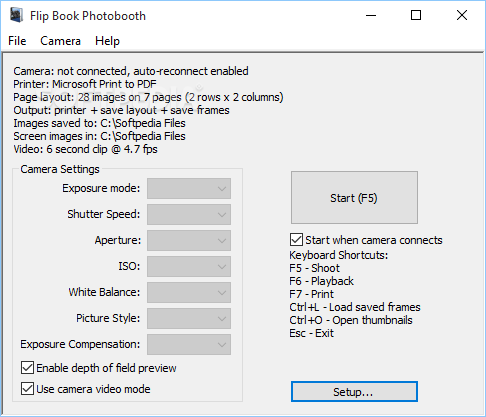Click the Start (F5) button
This screenshot has width=486, height=417.
pyautogui.click(x=354, y=198)
